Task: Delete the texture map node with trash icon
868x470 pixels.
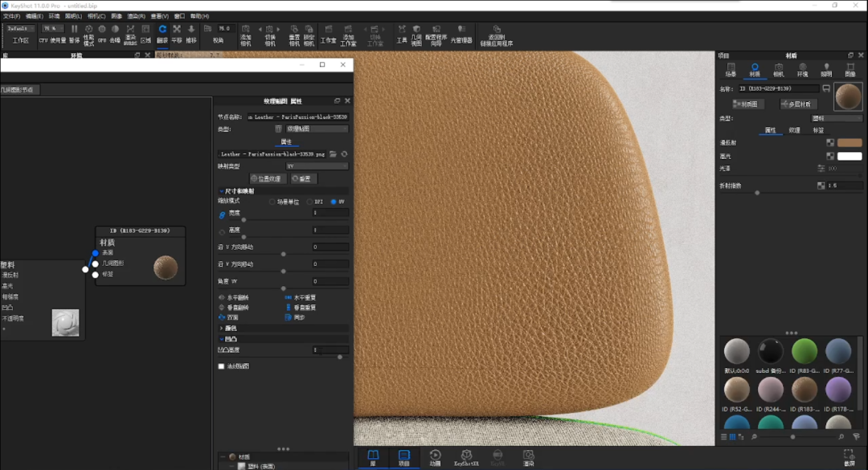Action: click(278, 129)
